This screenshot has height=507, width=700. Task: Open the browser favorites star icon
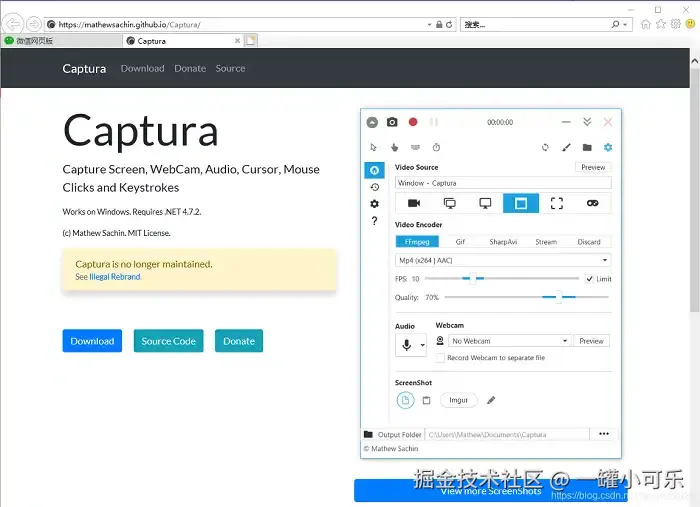pos(661,24)
